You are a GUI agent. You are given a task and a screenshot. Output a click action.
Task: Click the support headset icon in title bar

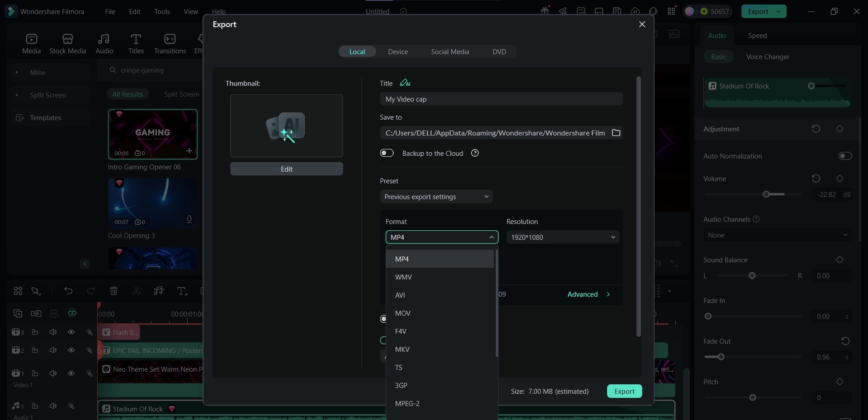pos(653,11)
